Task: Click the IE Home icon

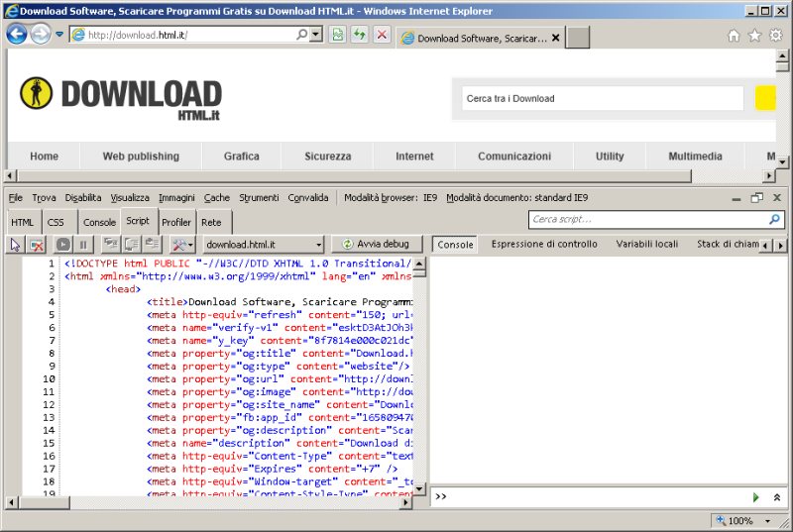Action: [734, 35]
